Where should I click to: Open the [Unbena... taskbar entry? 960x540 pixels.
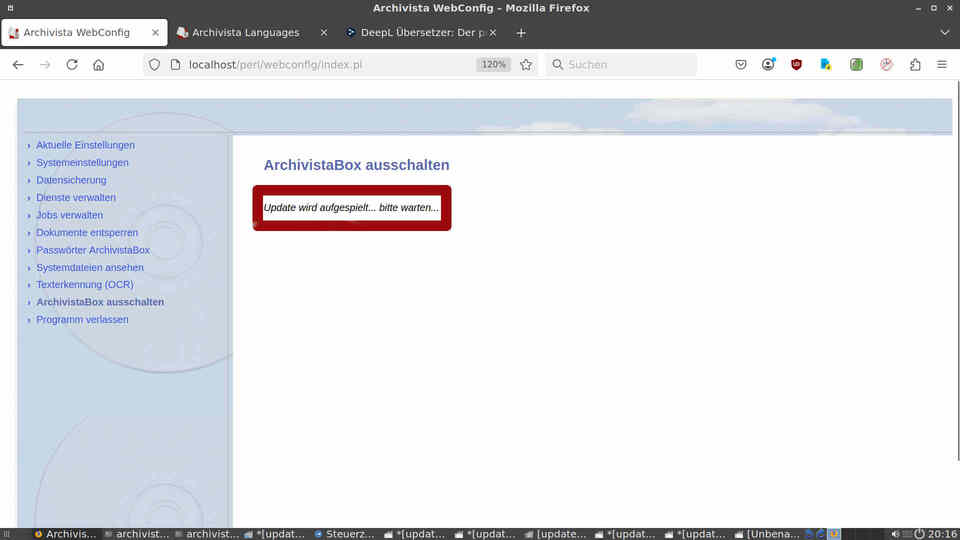[767, 534]
